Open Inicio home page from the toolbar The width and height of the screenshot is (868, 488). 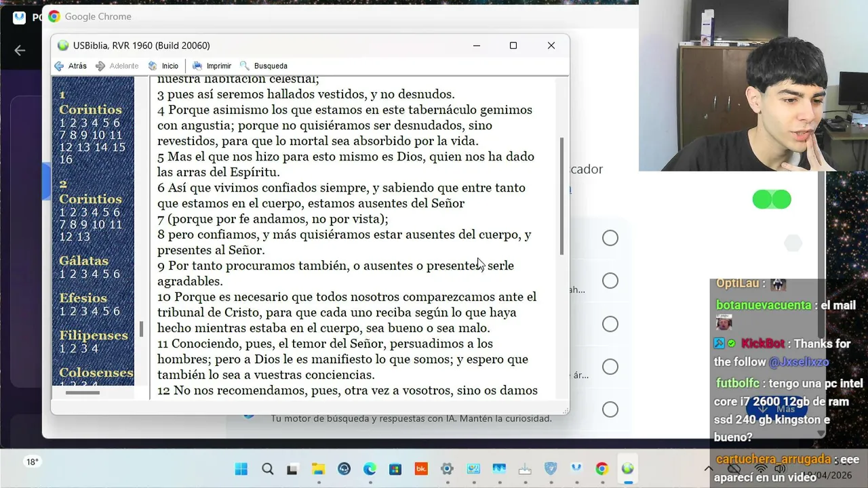click(163, 66)
